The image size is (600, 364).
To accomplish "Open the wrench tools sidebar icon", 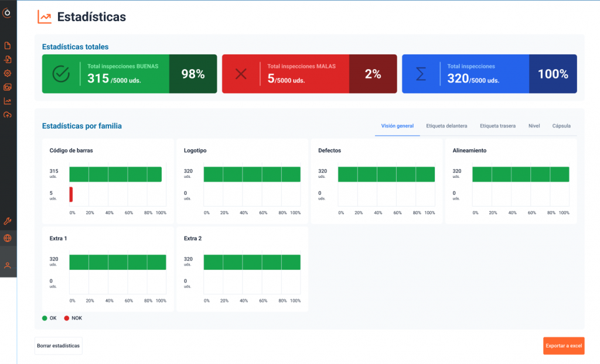I will (x=8, y=221).
